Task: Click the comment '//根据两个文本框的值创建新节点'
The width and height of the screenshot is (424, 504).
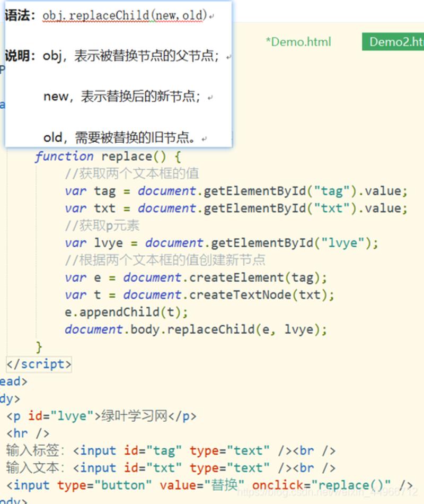Action: click(165, 260)
